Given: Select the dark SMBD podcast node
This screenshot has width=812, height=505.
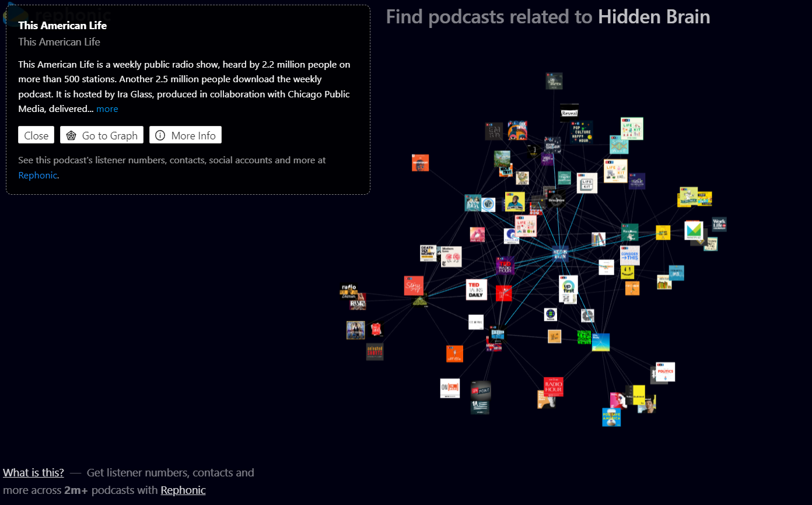Looking at the screenshot, I should pyautogui.click(x=494, y=131).
